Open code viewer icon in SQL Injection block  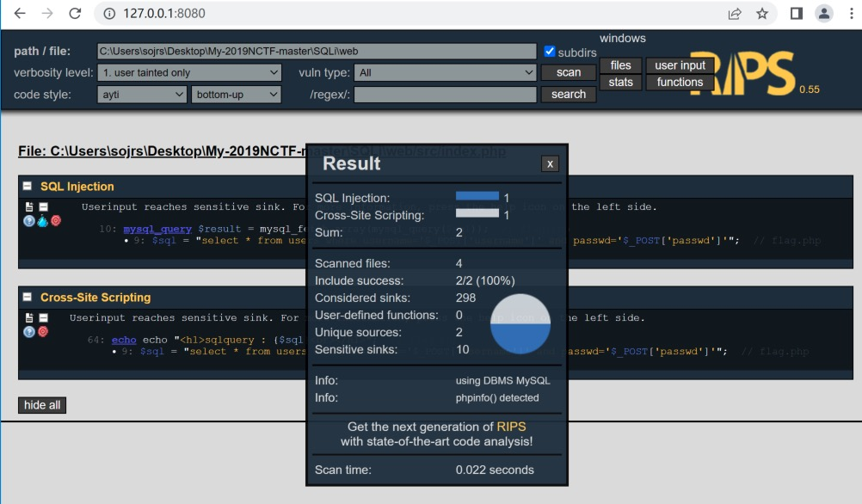(29, 207)
